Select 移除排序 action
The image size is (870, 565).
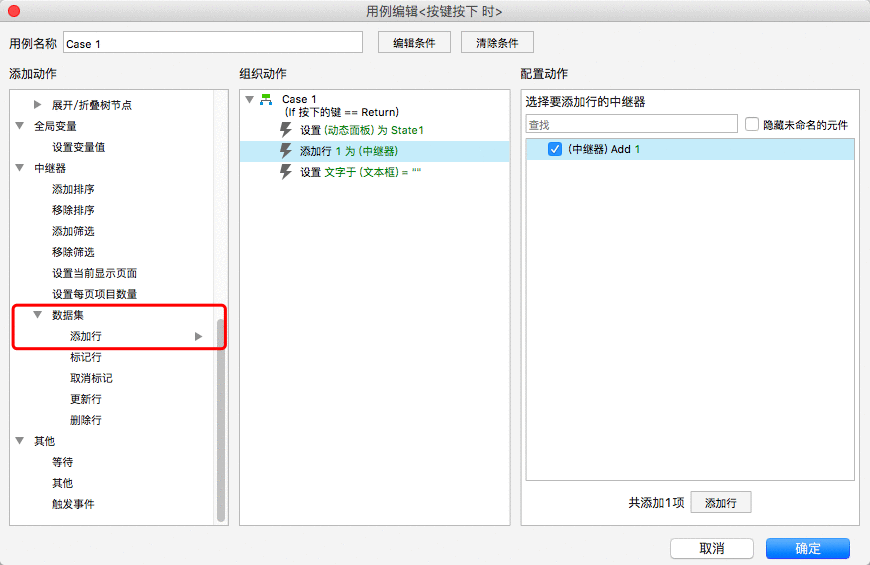pyautogui.click(x=73, y=210)
